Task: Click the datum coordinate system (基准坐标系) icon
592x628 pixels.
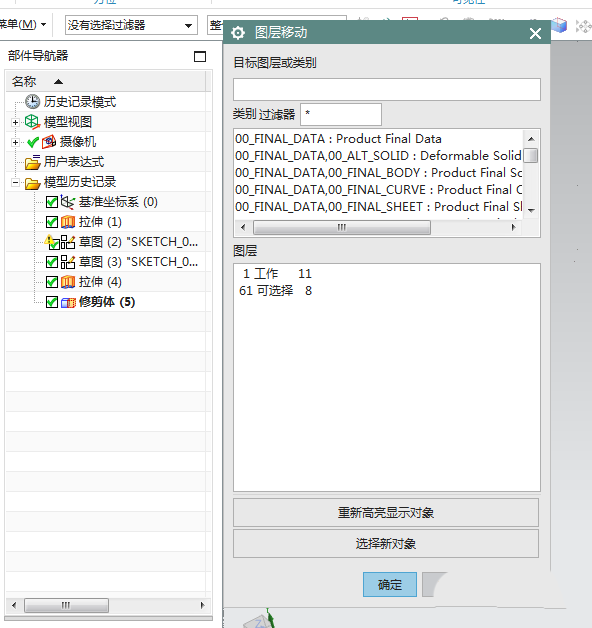Action: [x=68, y=202]
